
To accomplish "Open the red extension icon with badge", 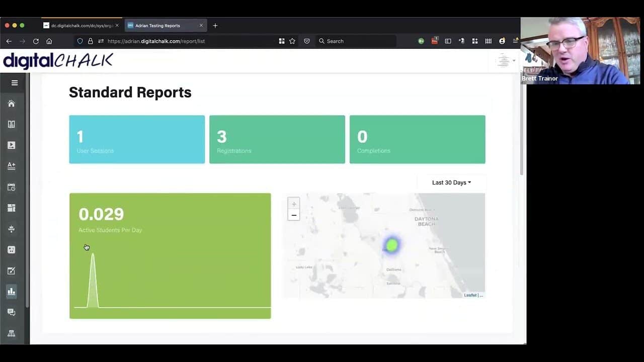I will [435, 41].
